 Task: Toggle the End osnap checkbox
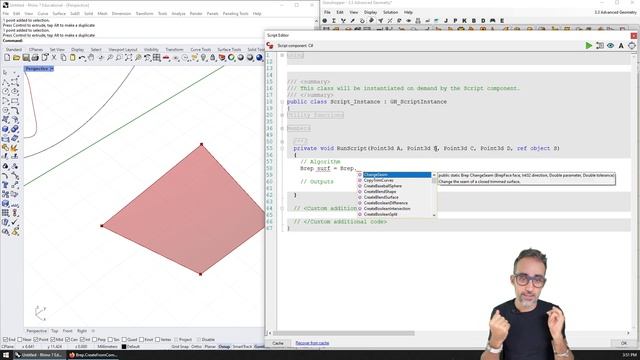tap(5, 340)
